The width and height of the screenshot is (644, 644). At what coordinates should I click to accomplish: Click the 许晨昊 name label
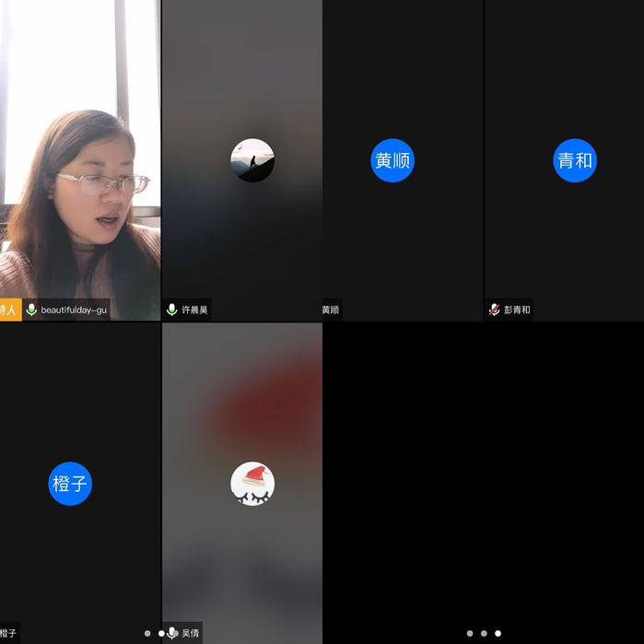pos(194,310)
